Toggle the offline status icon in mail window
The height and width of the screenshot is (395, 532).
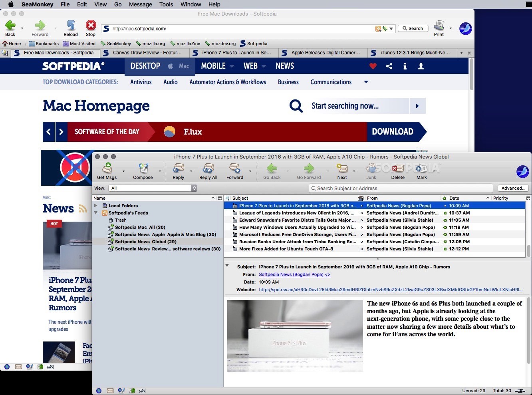[520, 391]
